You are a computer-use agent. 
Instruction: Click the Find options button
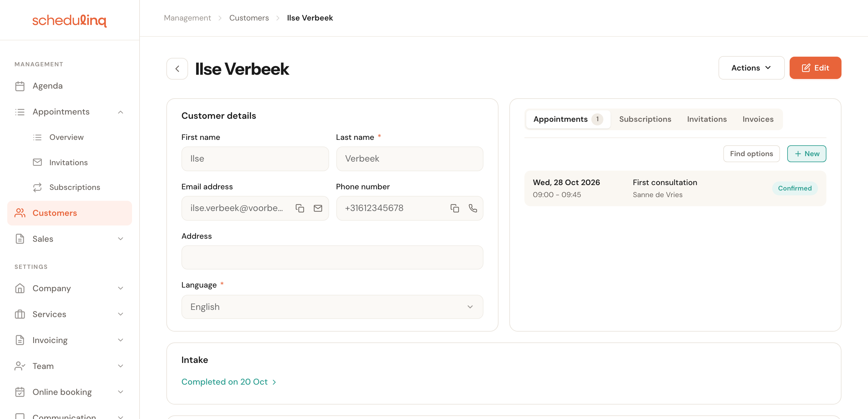[751, 154]
